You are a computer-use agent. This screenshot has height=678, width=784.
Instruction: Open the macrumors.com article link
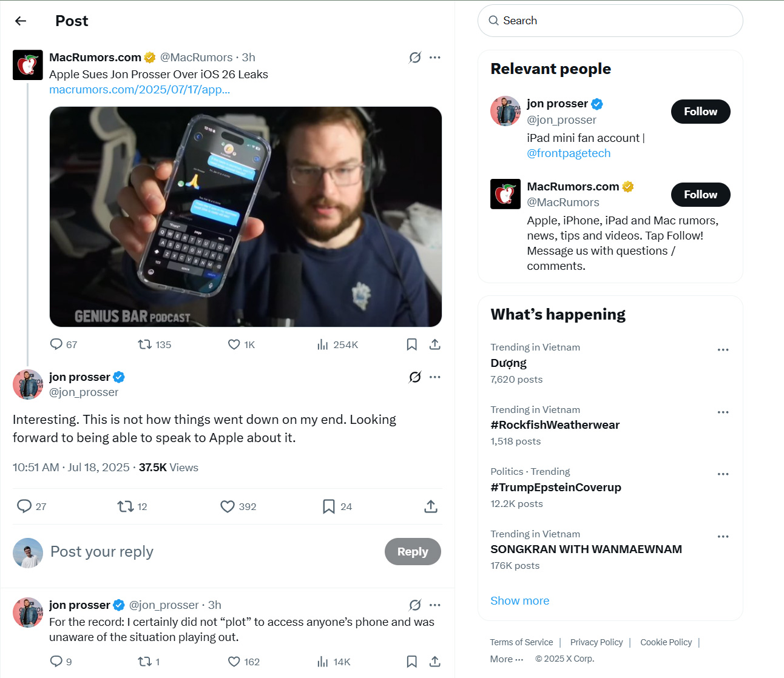tap(140, 90)
